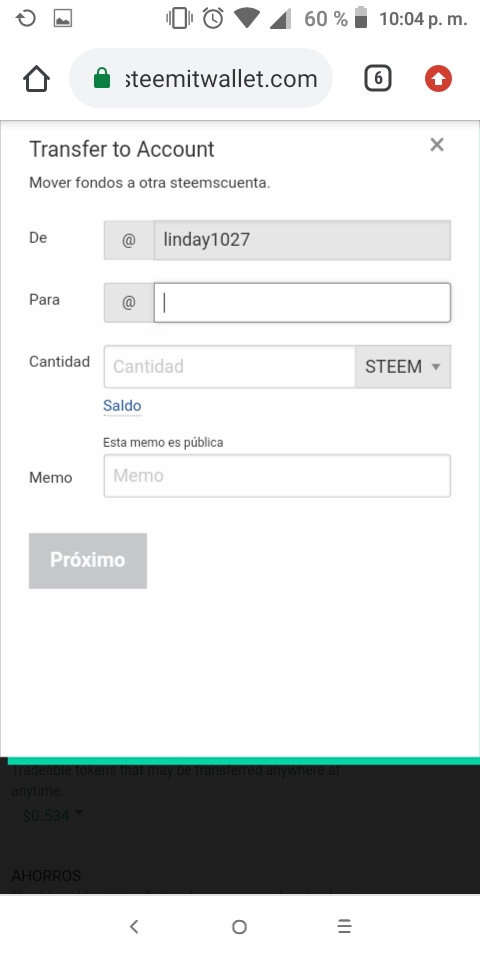Click the Saldo balance link

click(122, 406)
